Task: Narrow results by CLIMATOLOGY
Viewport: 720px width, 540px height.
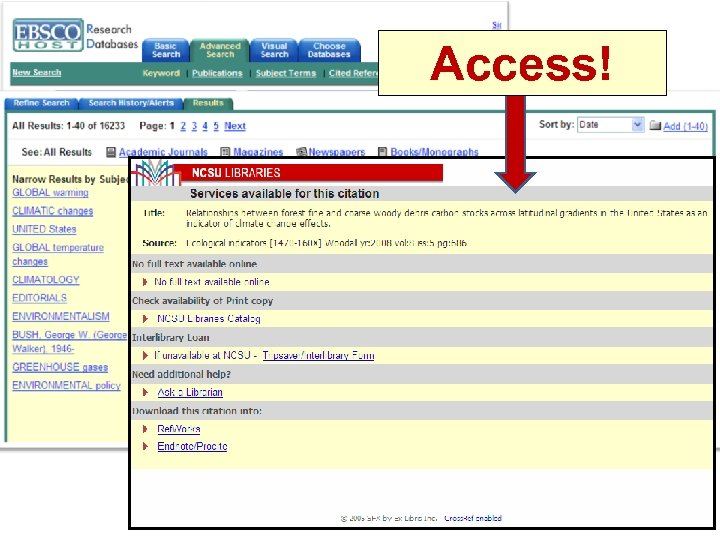Action: [46, 280]
